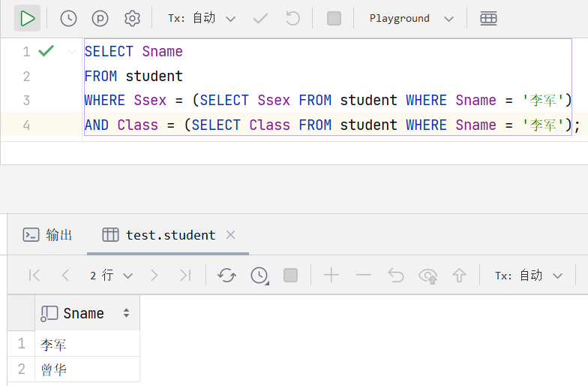Submit changes up-arrow icon
The width and height of the screenshot is (588, 386).
coord(459,275)
